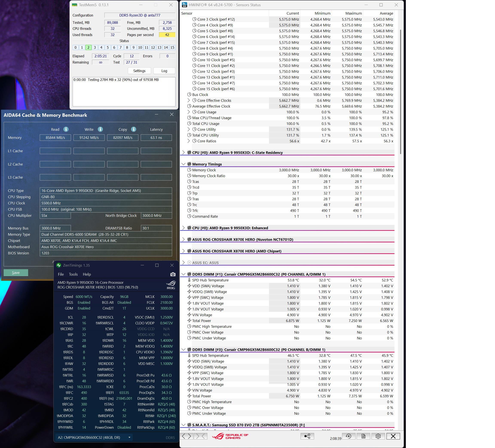
Task: Click lightning icon of DIMM #1 VDD (SWA) Voltage
Action: (x=189, y=286)
